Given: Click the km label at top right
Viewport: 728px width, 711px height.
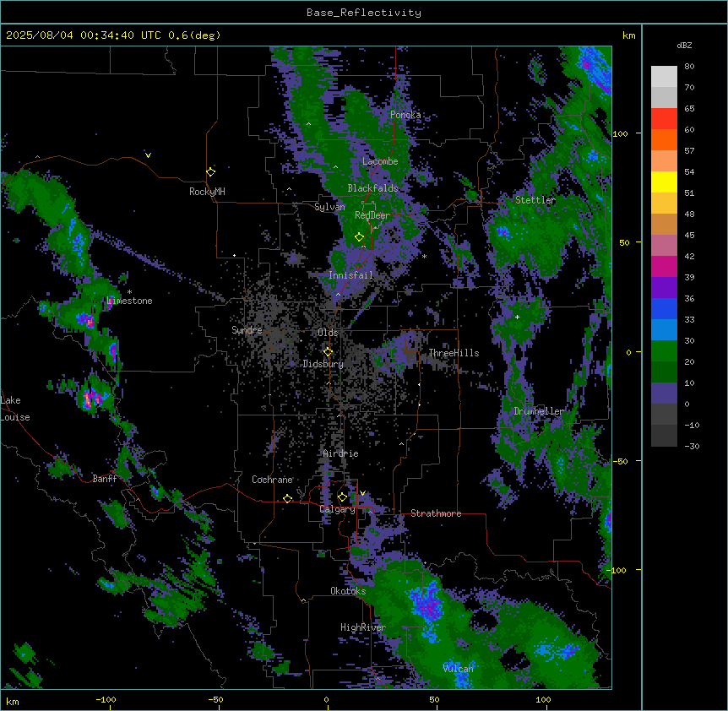Looking at the screenshot, I should [629, 35].
